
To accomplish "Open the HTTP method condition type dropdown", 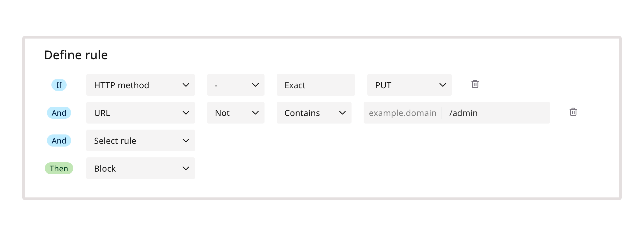I will point(140,85).
